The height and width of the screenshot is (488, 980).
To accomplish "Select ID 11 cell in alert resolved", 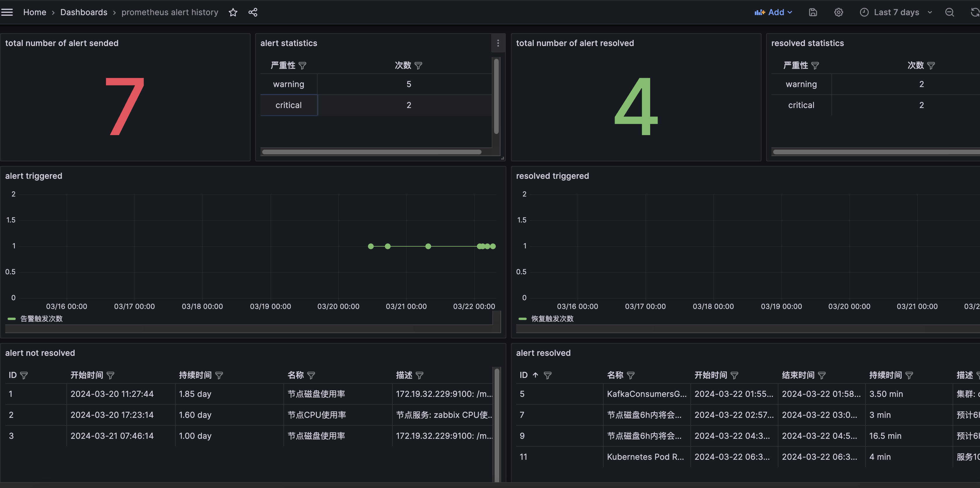I will [560, 457].
